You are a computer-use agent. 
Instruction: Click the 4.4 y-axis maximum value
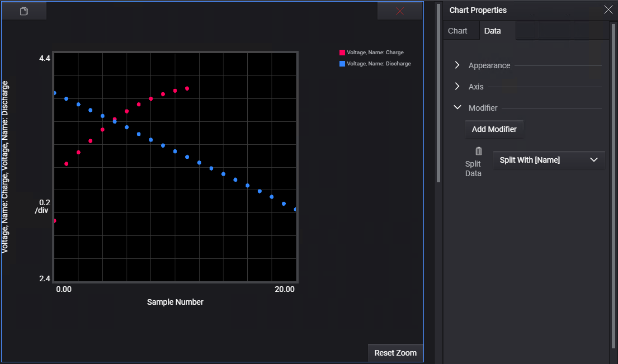[x=45, y=58]
